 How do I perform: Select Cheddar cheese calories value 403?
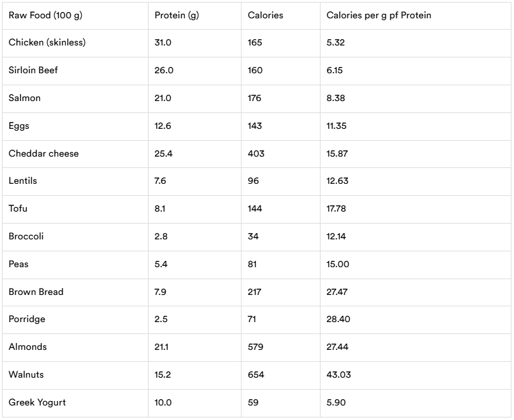[256, 153]
